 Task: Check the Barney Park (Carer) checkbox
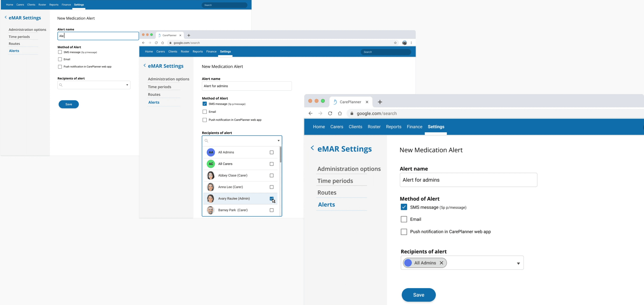point(271,210)
